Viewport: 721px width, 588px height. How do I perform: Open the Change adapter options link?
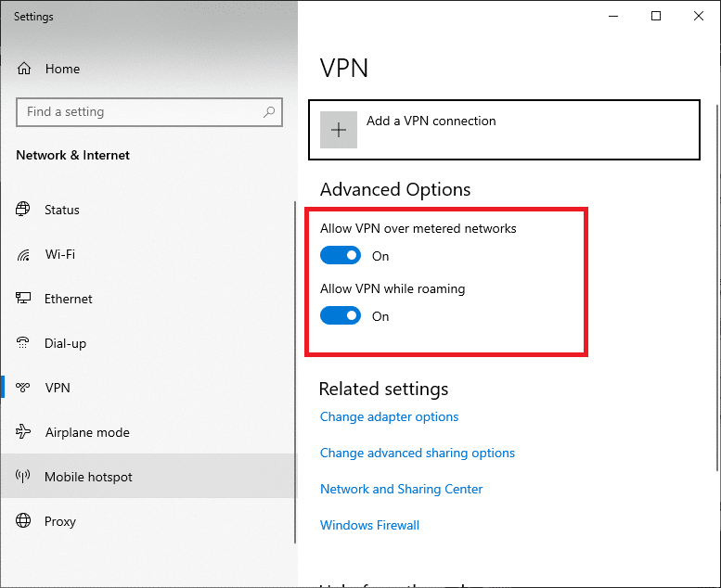pos(389,416)
